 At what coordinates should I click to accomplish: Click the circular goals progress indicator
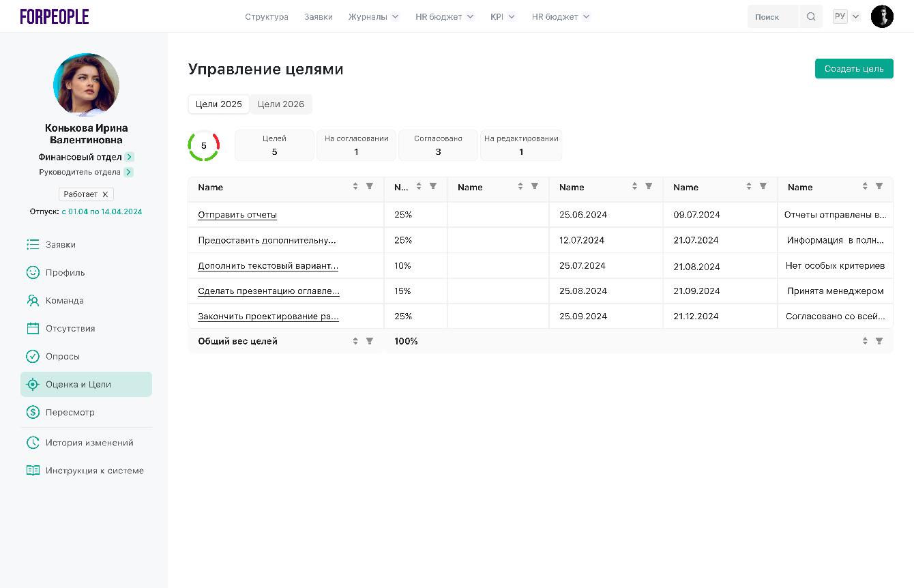(x=203, y=146)
